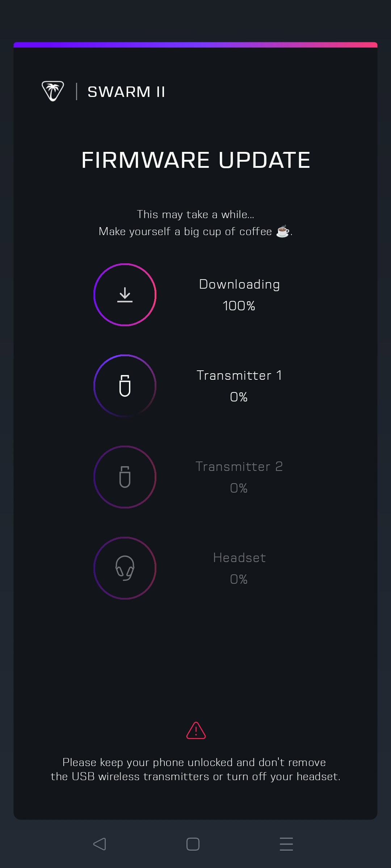
Task: Tap the SWARM II app title
Action: (x=126, y=92)
